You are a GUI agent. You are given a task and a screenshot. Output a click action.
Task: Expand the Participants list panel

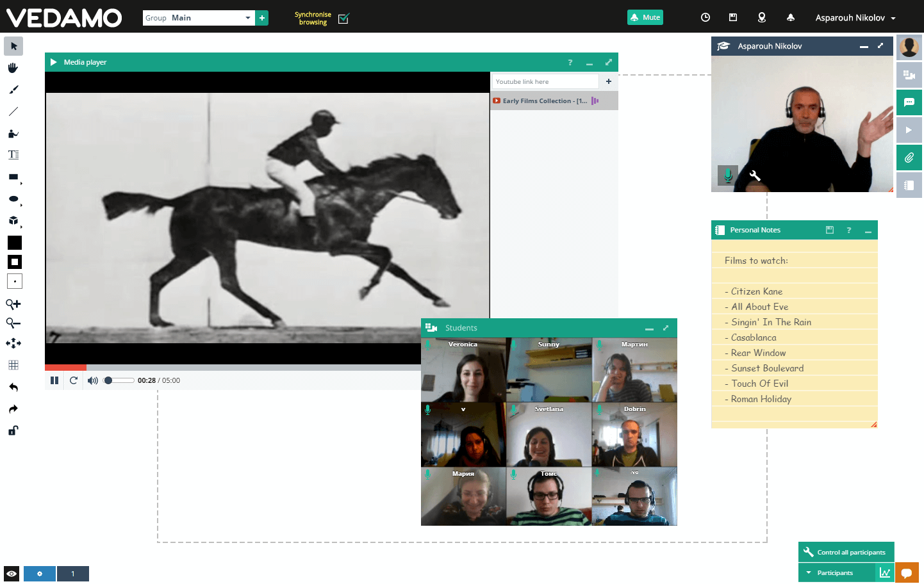pyautogui.click(x=834, y=572)
